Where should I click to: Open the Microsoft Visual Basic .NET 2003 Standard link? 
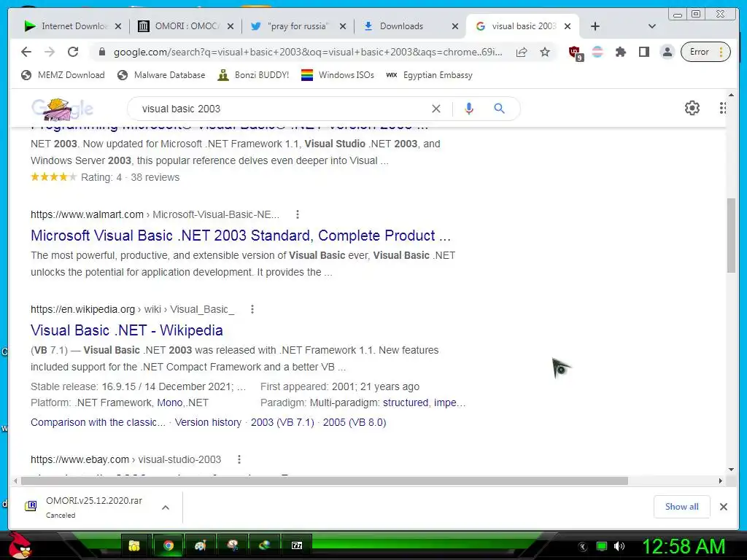241,236
